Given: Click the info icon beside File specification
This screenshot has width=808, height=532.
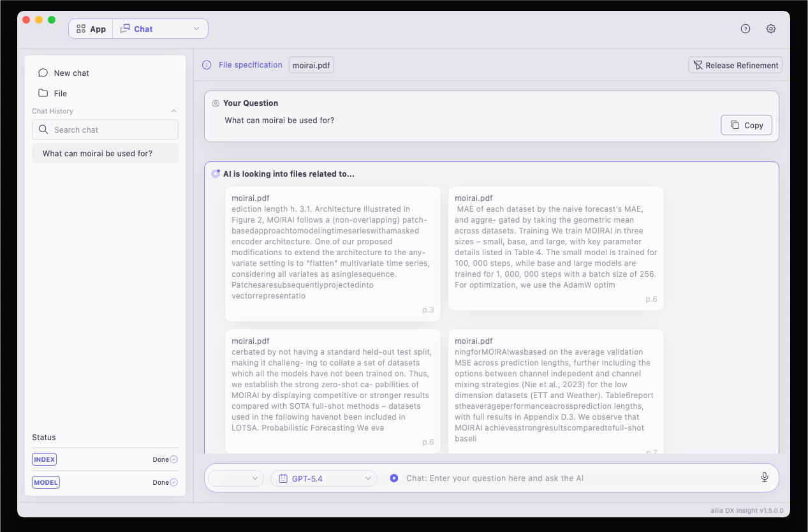Looking at the screenshot, I should (207, 65).
